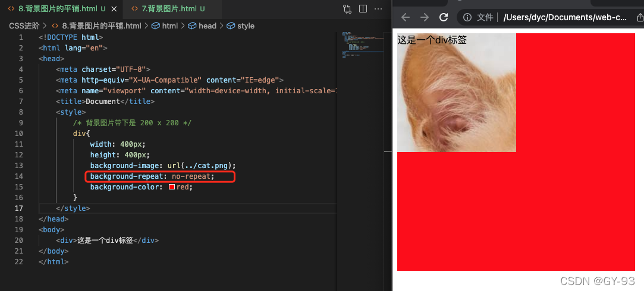This screenshot has height=291, width=644.
Task: Click the closing </head> tag line
Action: (x=54, y=219)
